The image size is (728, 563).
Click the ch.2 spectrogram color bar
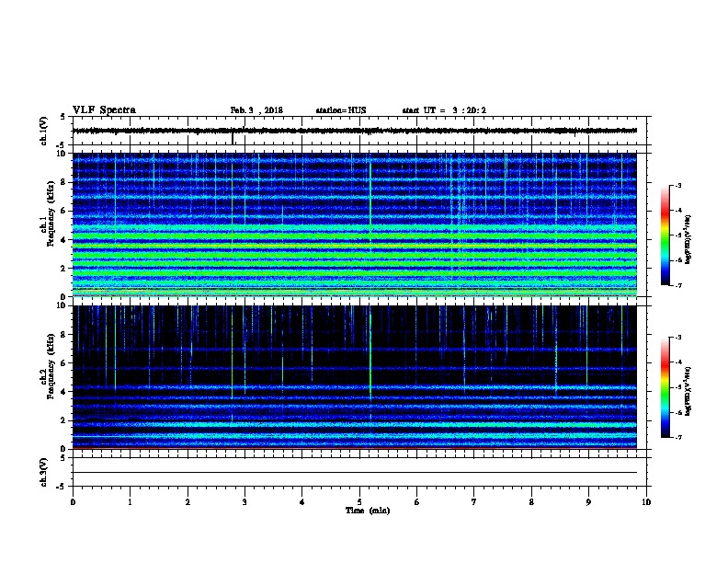coord(665,387)
